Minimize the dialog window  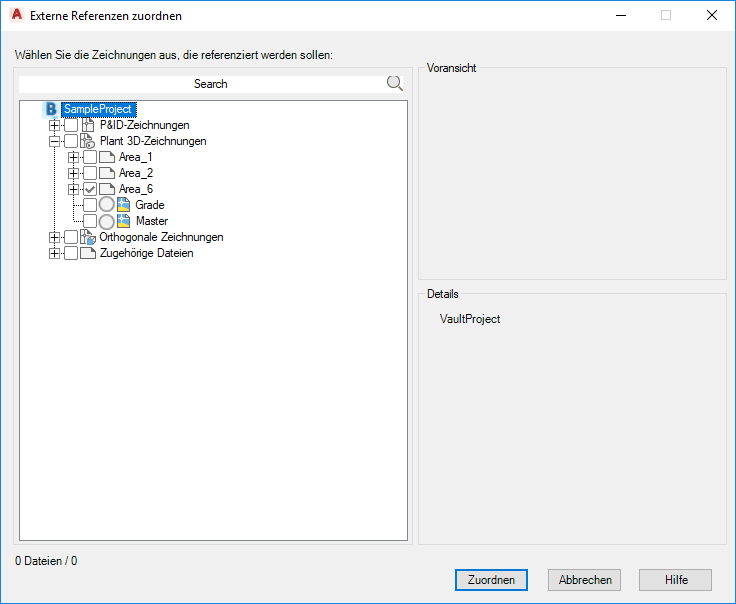621,15
